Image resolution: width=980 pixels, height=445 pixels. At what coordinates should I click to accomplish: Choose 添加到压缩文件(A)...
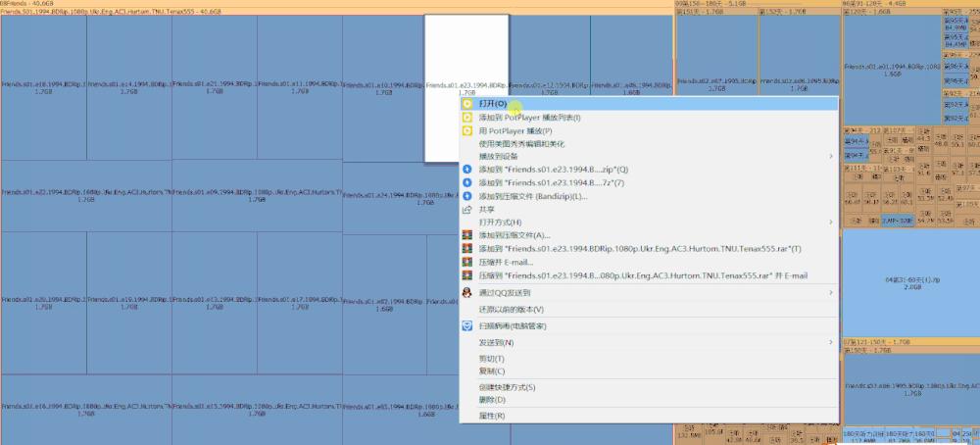click(x=649, y=235)
